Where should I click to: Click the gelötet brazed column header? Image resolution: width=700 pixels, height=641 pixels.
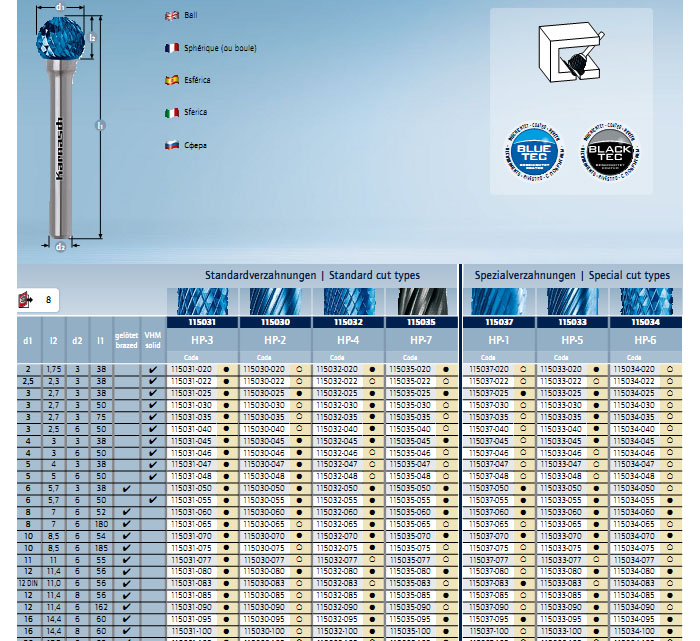[126, 340]
